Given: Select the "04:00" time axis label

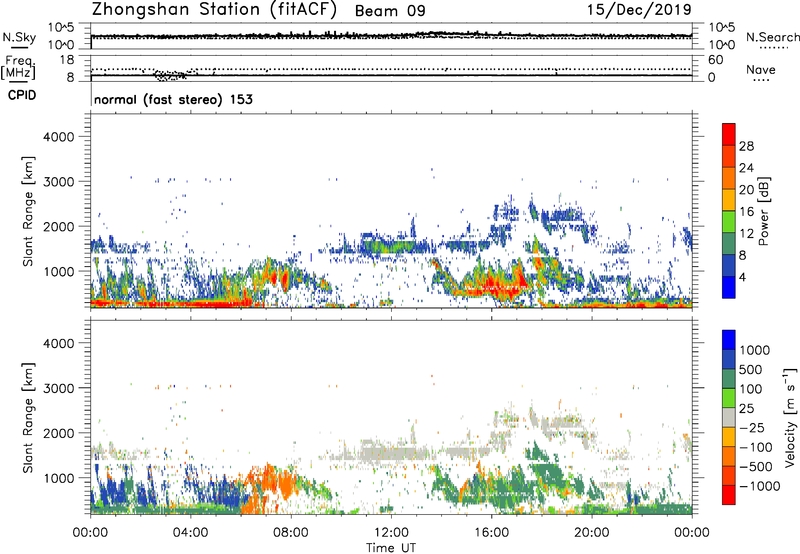Looking at the screenshot, I should pyautogui.click(x=190, y=533).
